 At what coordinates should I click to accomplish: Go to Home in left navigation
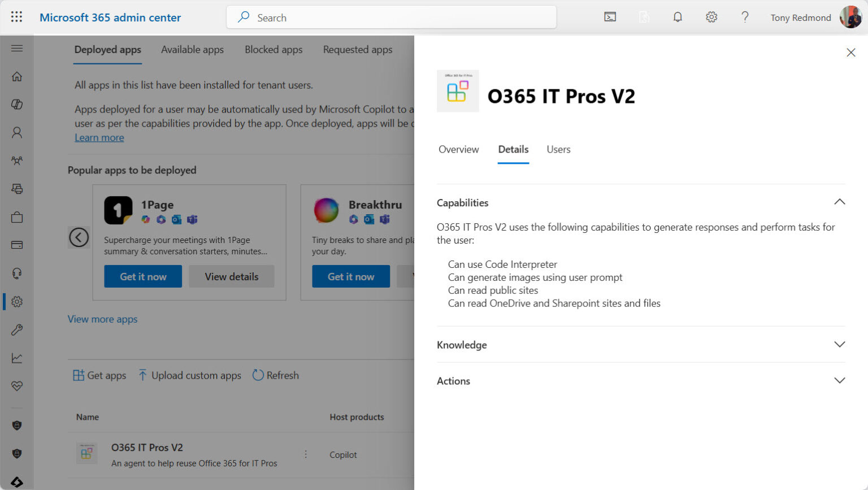point(17,76)
